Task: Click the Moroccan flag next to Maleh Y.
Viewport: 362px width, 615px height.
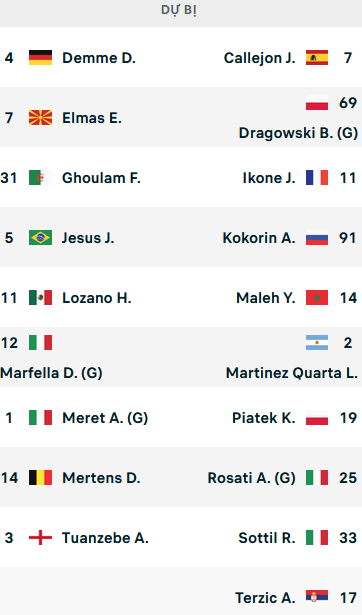Action: (317, 298)
